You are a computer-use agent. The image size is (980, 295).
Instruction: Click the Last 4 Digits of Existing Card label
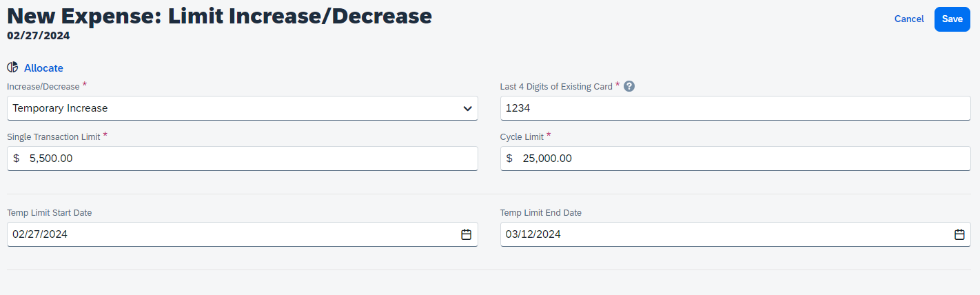coord(555,87)
